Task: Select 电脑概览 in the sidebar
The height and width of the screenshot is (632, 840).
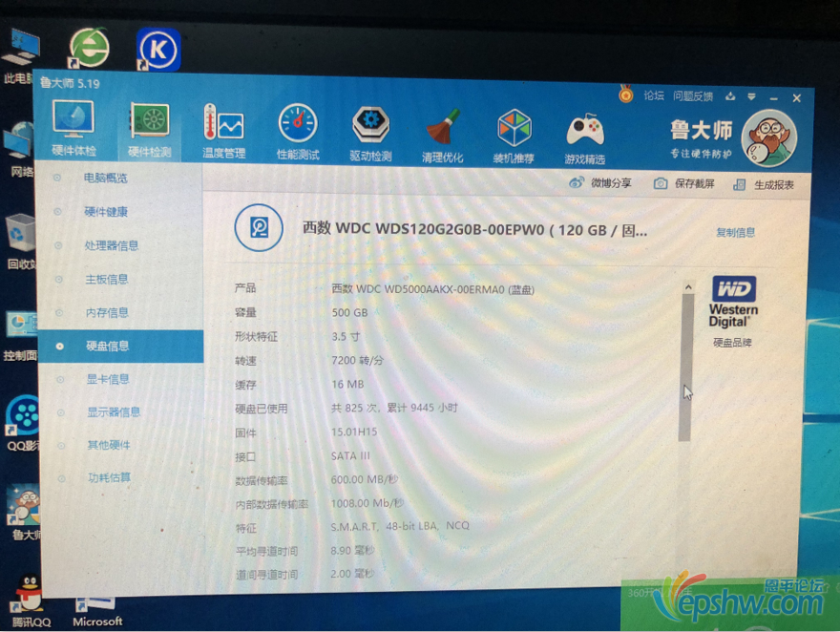Action: tap(106, 178)
